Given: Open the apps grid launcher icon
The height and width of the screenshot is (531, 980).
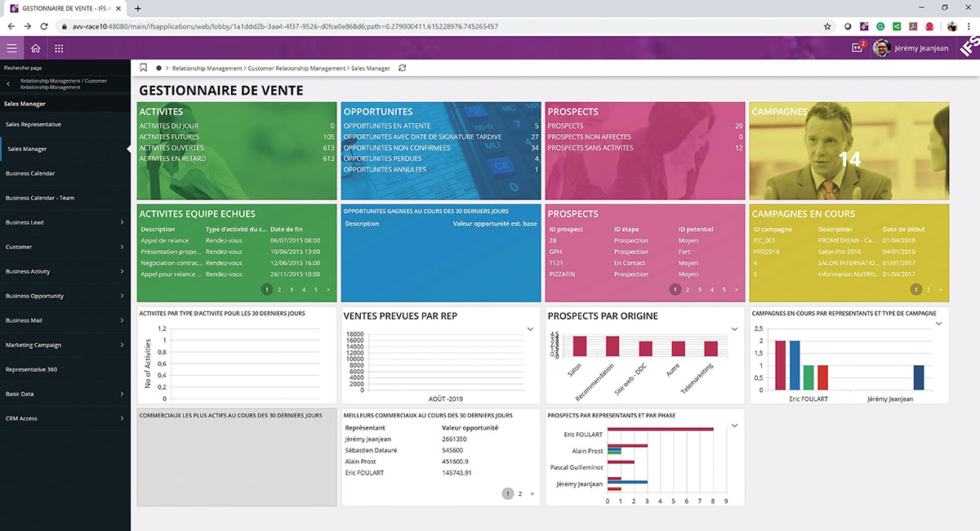Looking at the screenshot, I should click(59, 48).
